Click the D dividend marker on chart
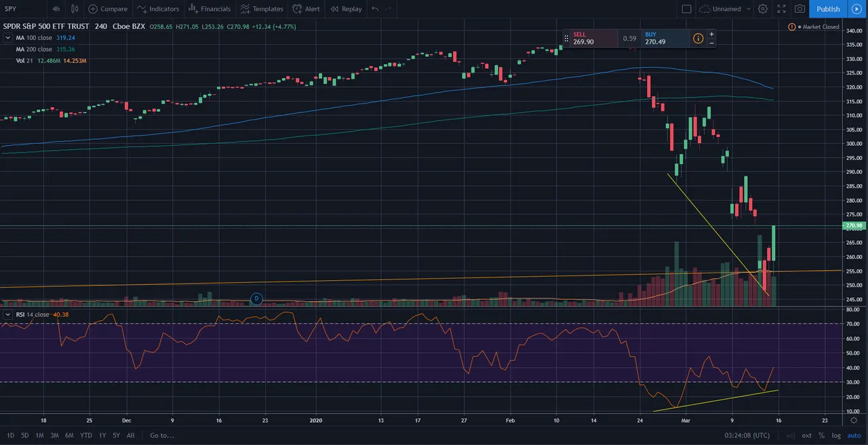The width and height of the screenshot is (868, 445). [x=256, y=298]
